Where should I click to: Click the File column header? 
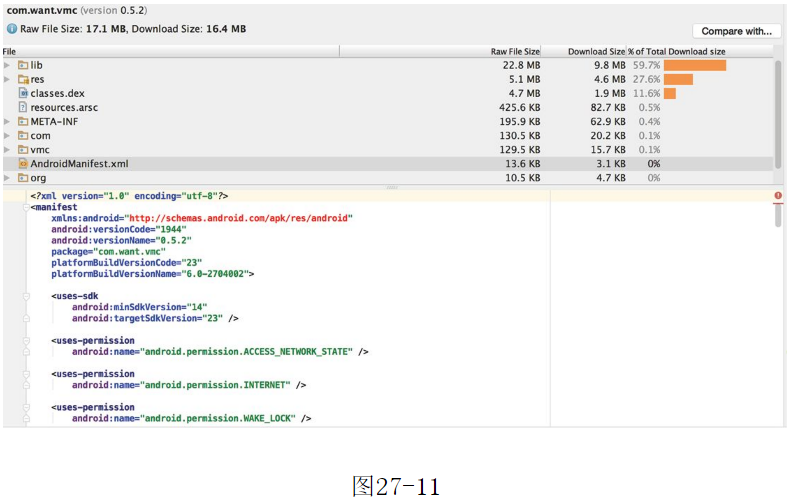[9, 51]
